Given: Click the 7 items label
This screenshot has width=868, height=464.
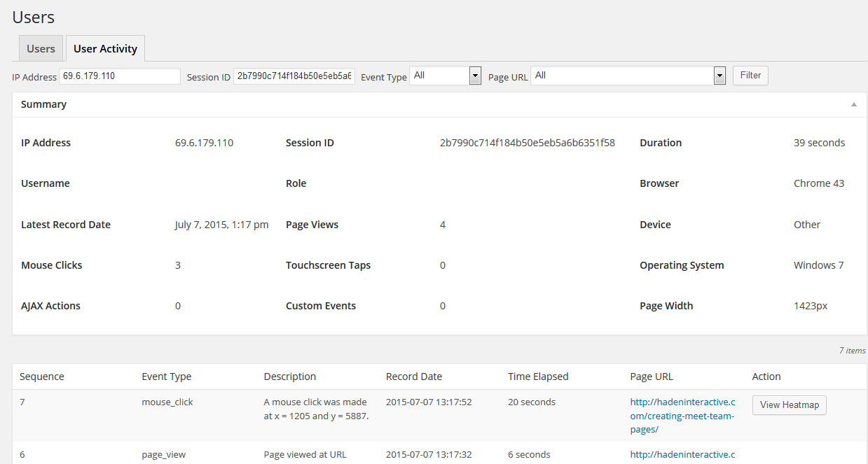Looking at the screenshot, I should [852, 350].
